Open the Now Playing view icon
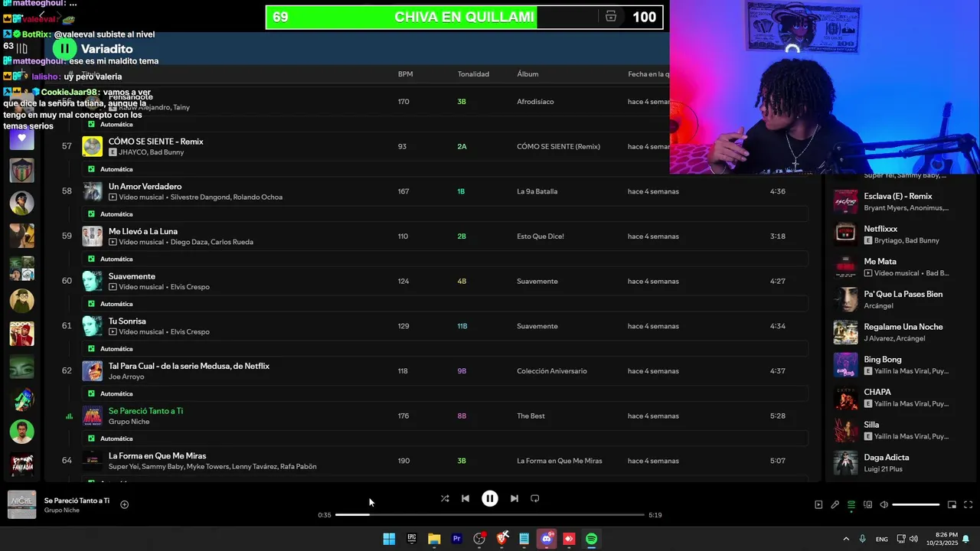 tap(818, 505)
